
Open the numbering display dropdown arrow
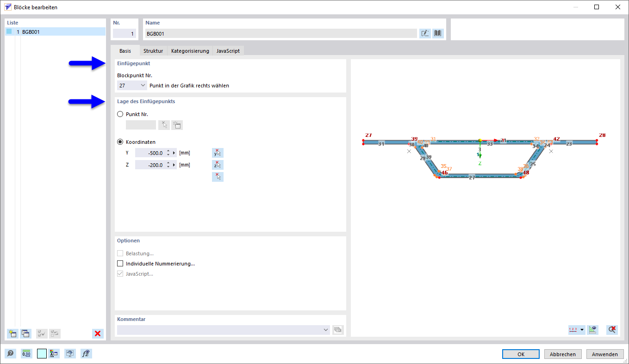tap(581, 330)
